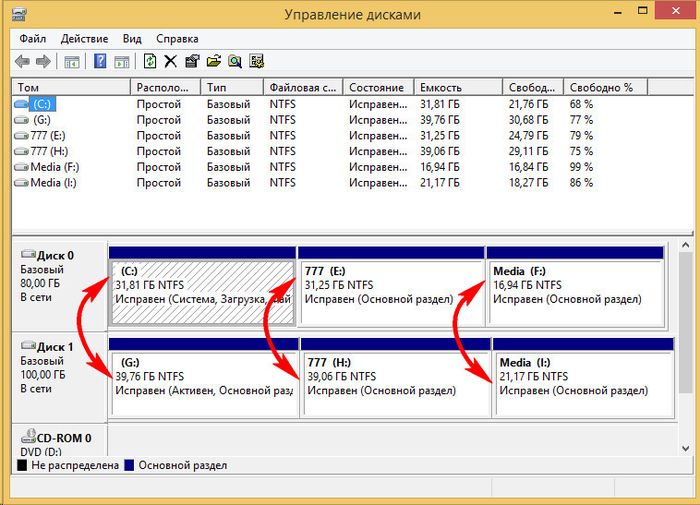Click the settings checklist toolbar icon
This screenshot has height=505, width=700.
[257, 61]
